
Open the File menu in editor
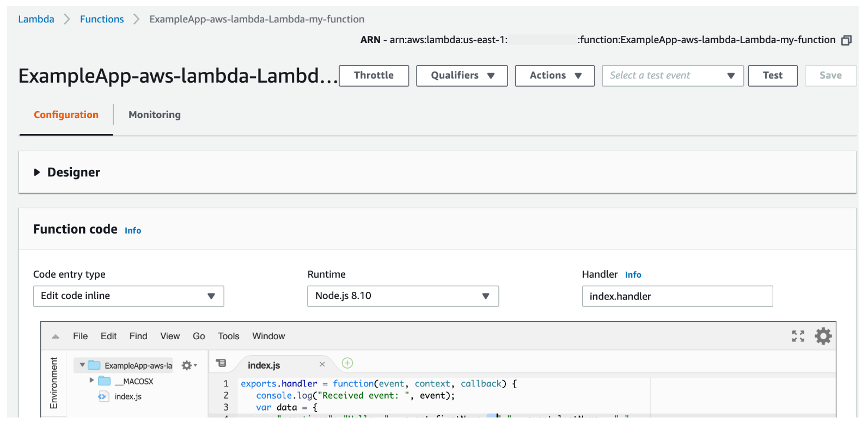tap(80, 336)
